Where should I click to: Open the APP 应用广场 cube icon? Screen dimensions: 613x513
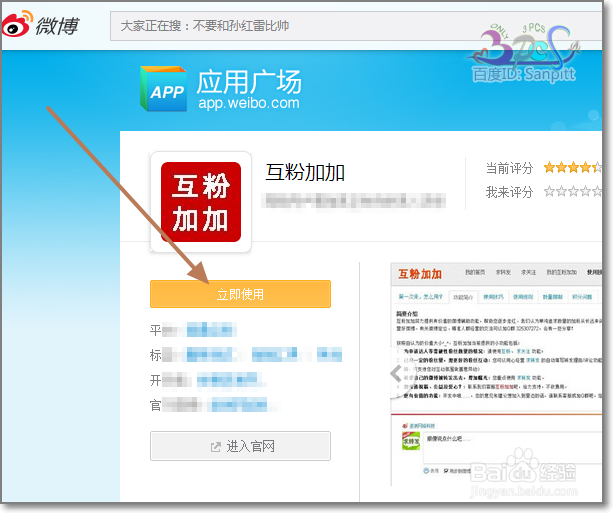(163, 88)
